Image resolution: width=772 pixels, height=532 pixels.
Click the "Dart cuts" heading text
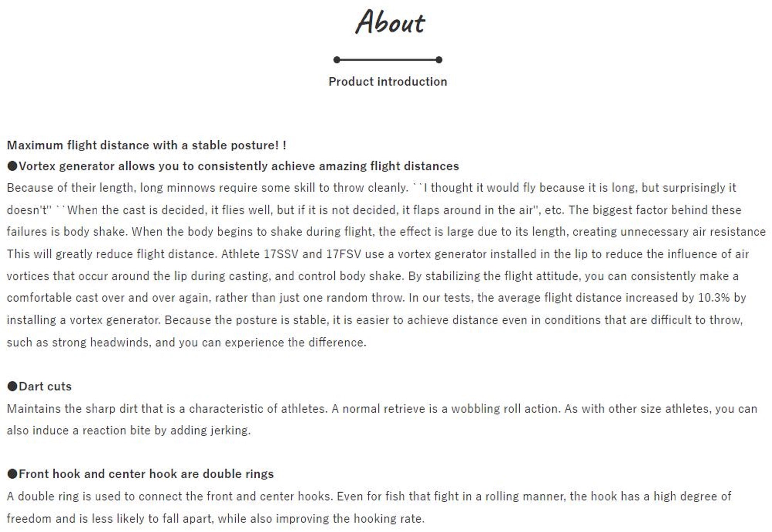45,386
